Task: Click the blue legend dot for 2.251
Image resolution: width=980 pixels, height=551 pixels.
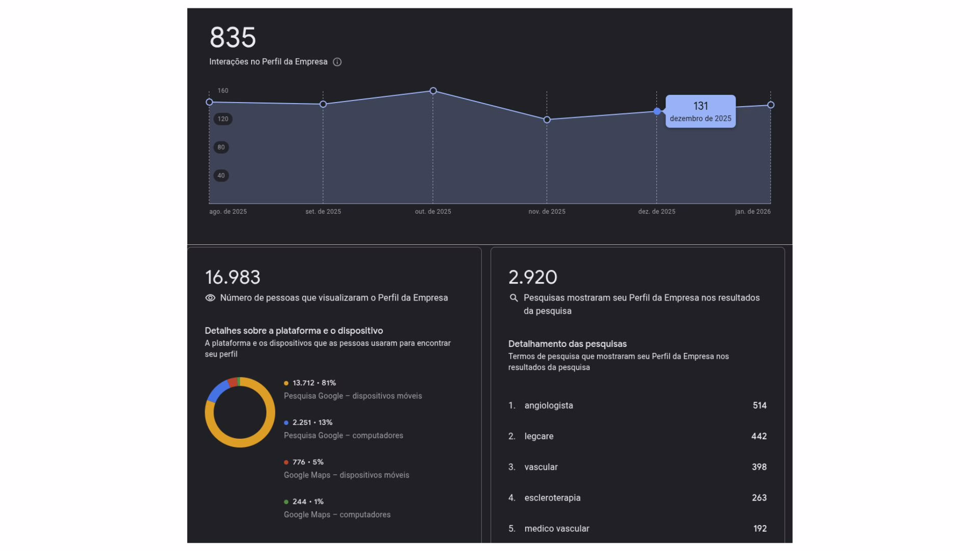Action: [x=286, y=423]
